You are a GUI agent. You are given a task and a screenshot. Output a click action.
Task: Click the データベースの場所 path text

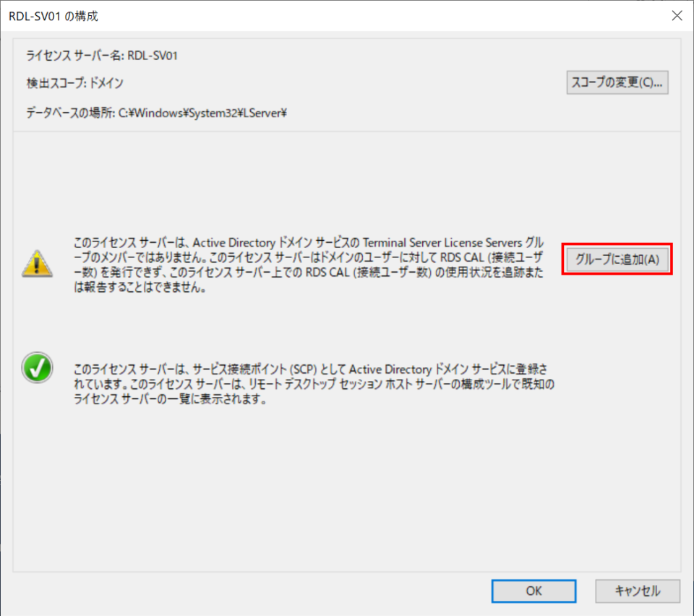tap(156, 113)
